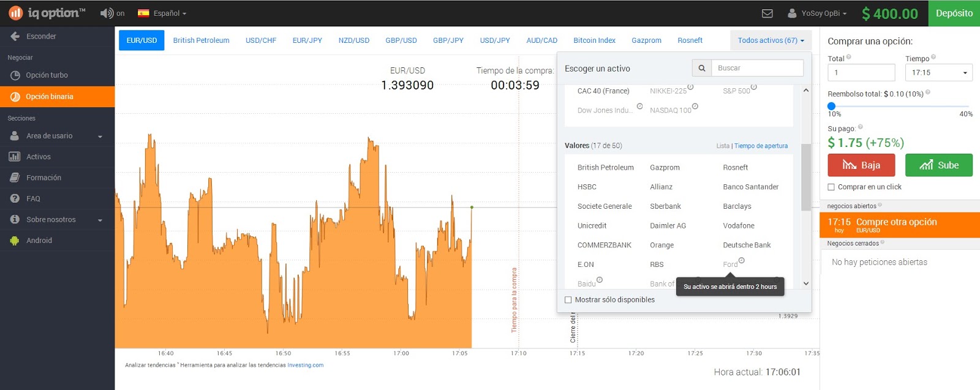Switch to the NZD/USD tab

click(354, 40)
